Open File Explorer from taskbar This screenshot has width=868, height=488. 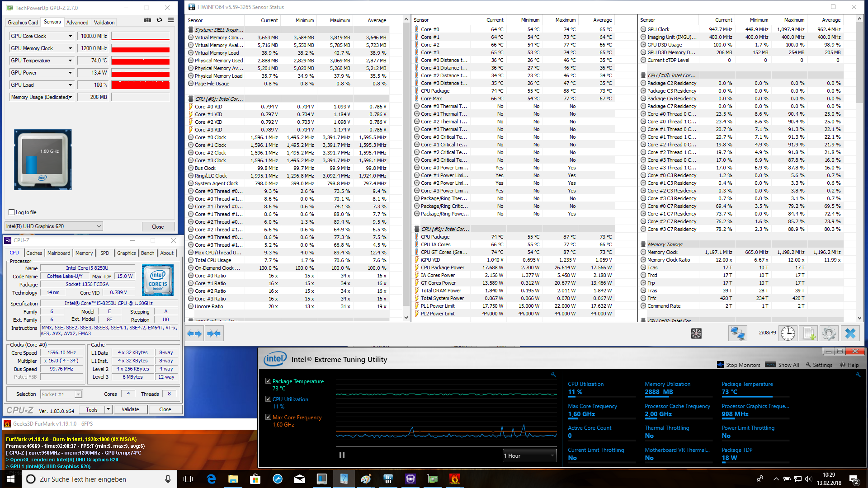(233, 479)
